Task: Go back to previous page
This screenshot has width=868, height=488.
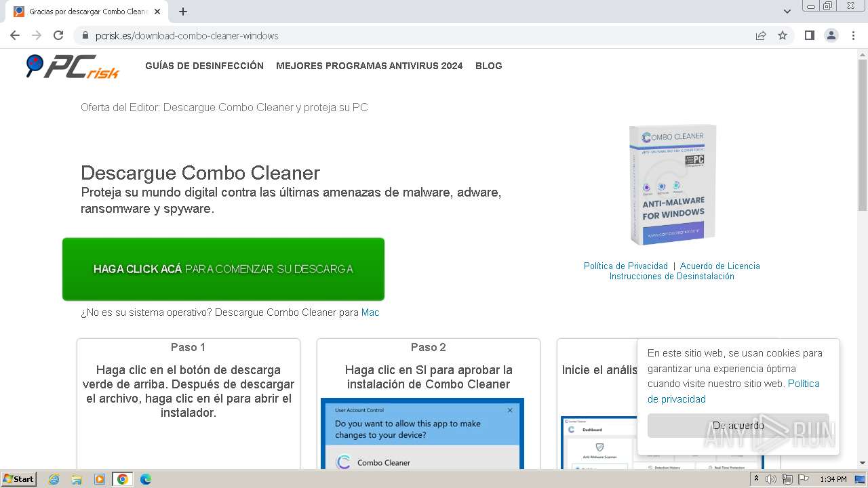Action: (x=15, y=36)
